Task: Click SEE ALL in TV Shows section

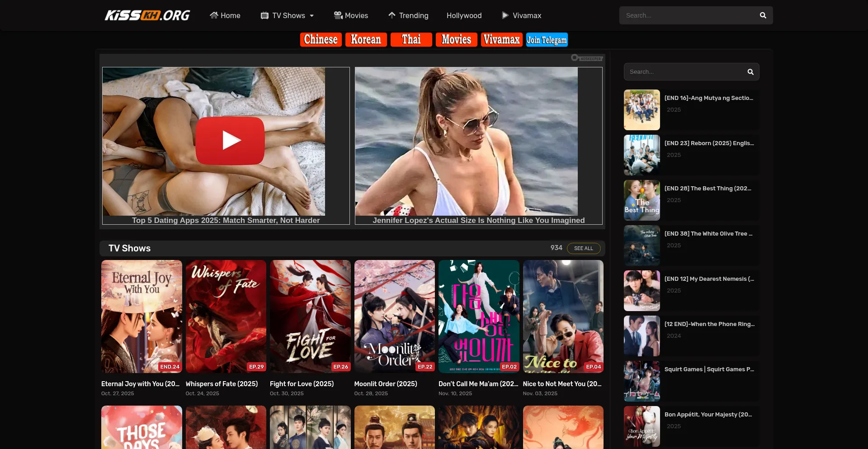Action: pos(583,248)
